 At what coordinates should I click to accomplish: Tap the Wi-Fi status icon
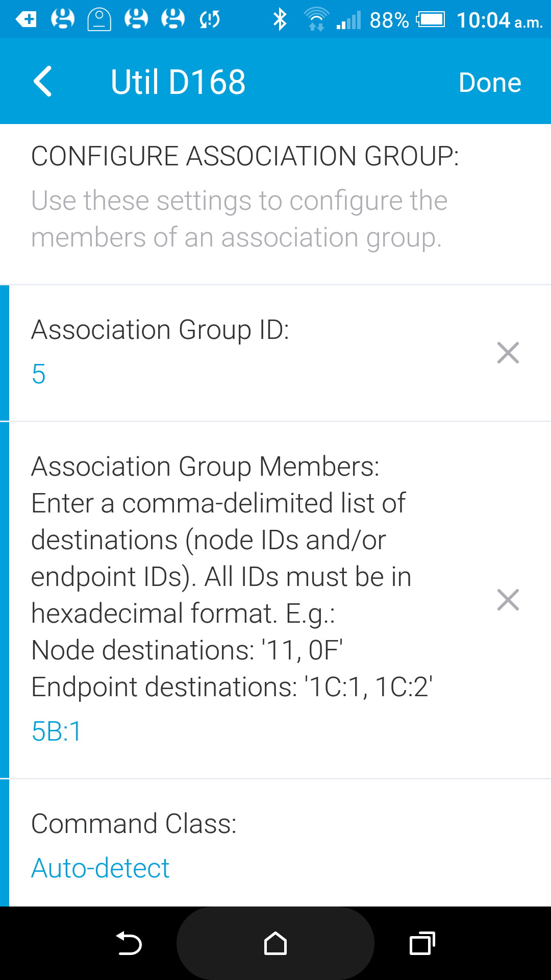coord(316,20)
